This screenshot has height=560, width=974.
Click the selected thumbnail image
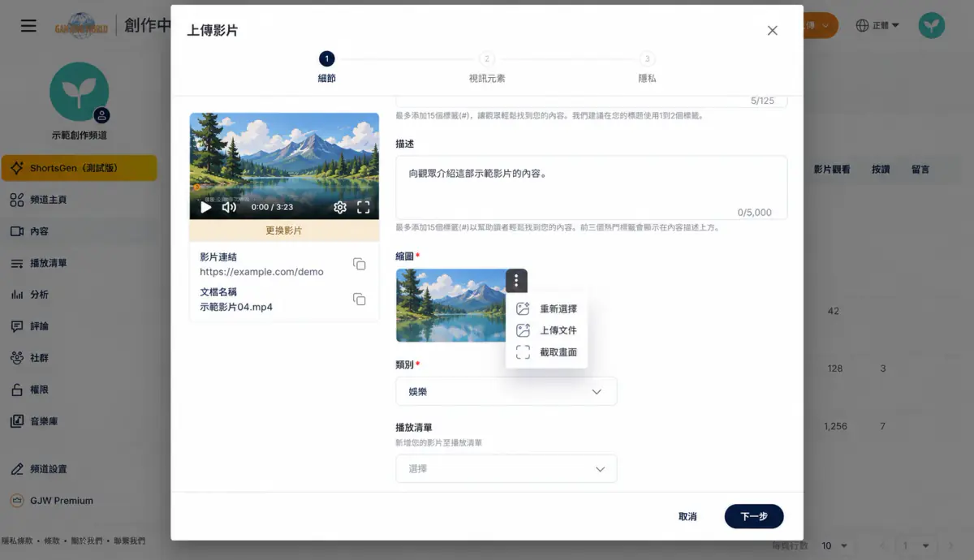coord(451,305)
